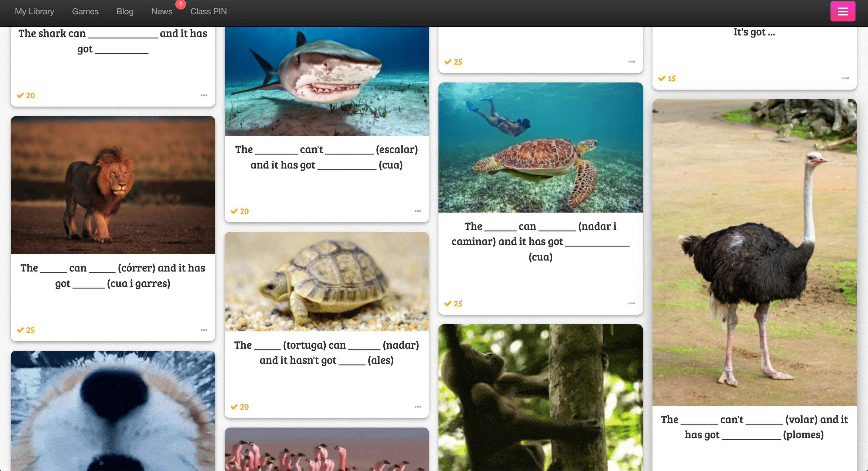Open My Library in the navigation bar
This screenshot has width=868, height=471.
tap(34, 11)
